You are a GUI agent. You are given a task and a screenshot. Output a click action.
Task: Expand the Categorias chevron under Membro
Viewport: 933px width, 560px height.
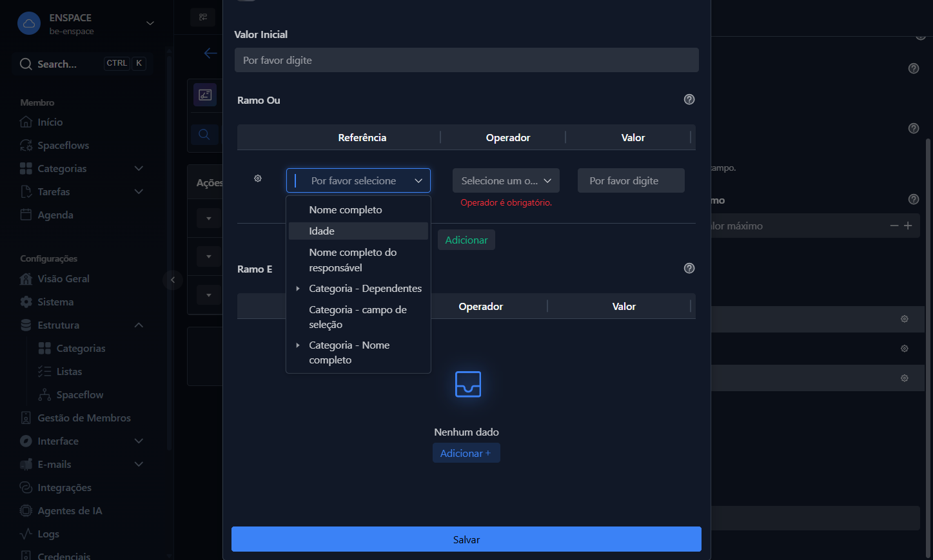[139, 168]
